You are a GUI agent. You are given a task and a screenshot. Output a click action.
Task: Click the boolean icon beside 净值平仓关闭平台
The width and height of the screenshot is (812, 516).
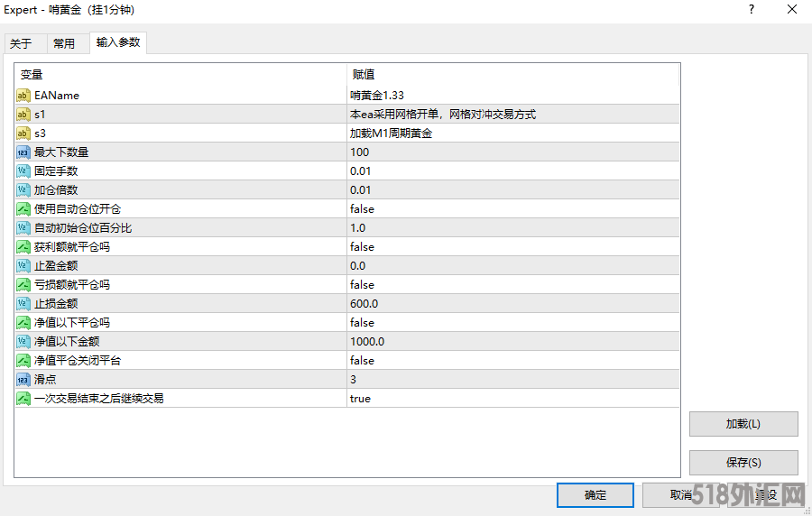(23, 361)
